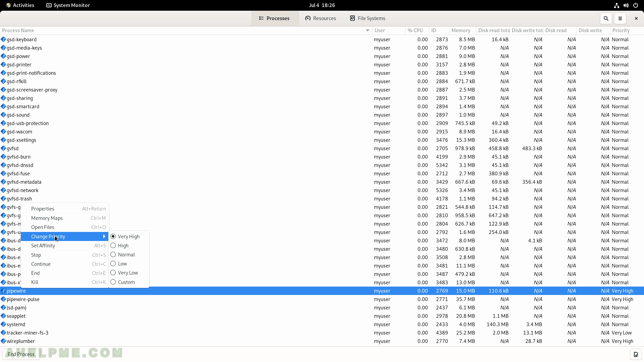
Task: Select the gsd-usb-protection process row
Action: (322, 123)
